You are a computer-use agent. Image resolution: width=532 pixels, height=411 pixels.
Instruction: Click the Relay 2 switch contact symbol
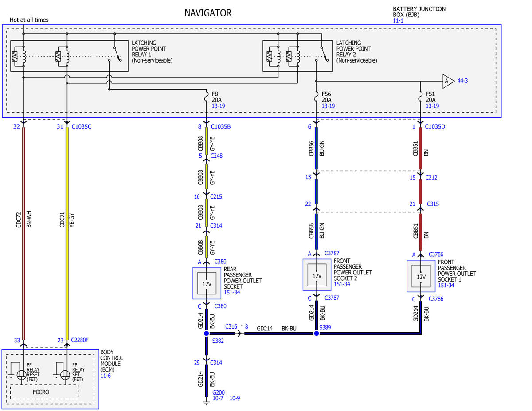323,54
